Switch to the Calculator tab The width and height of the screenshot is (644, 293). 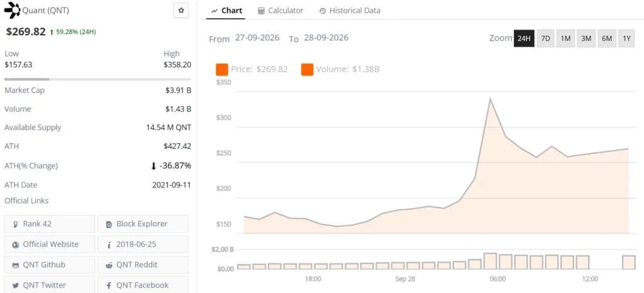(280, 11)
